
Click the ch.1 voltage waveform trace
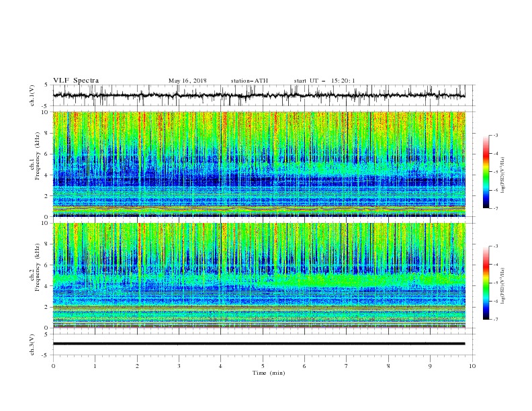point(259,95)
